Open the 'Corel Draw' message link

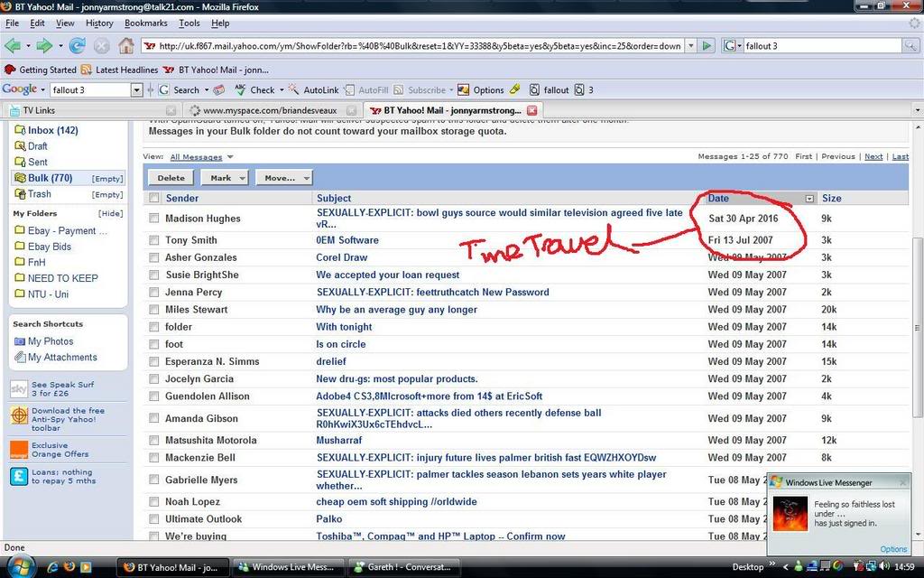pos(341,258)
